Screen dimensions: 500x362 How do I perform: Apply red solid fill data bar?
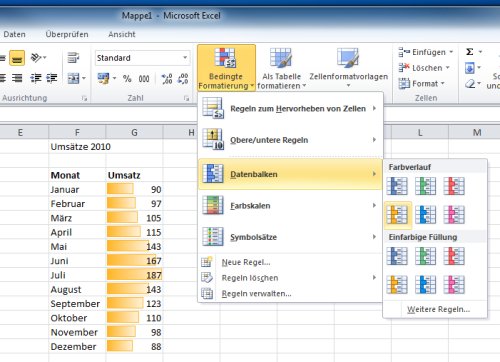point(454,256)
